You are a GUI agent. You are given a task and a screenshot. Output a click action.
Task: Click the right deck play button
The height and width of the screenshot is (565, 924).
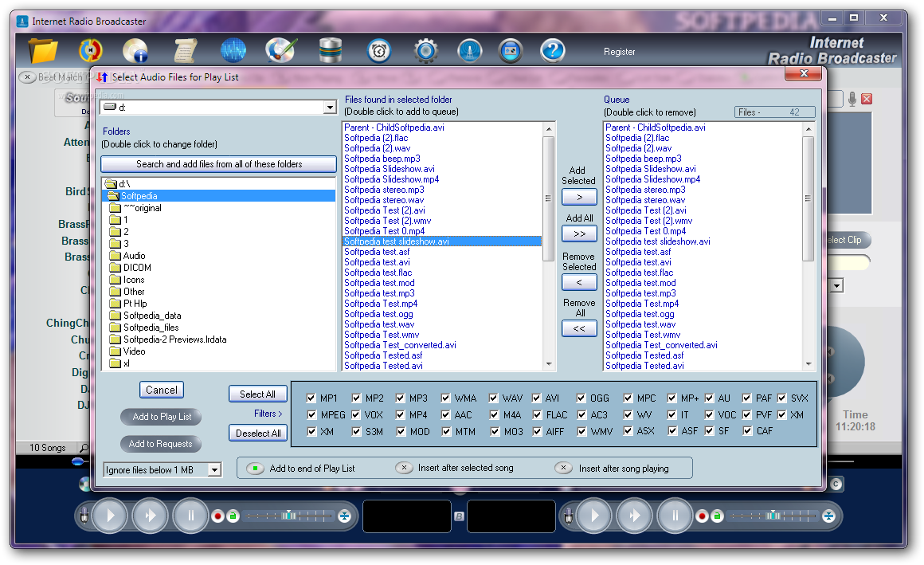[x=594, y=516]
